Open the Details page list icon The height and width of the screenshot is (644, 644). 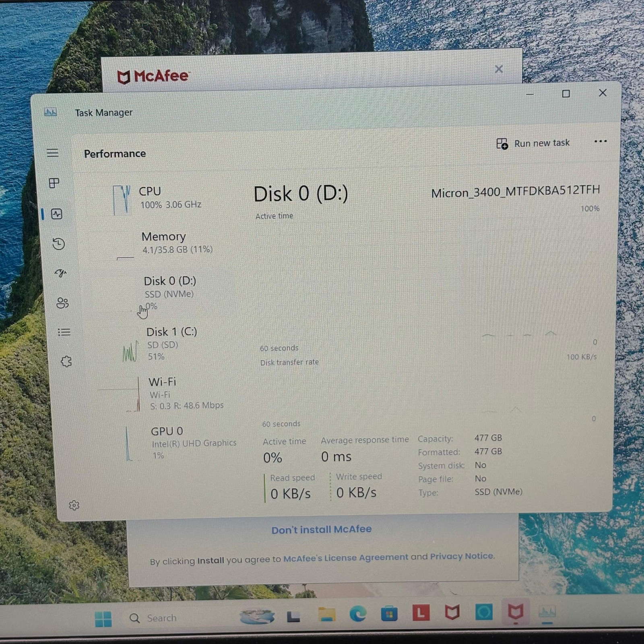(64, 332)
